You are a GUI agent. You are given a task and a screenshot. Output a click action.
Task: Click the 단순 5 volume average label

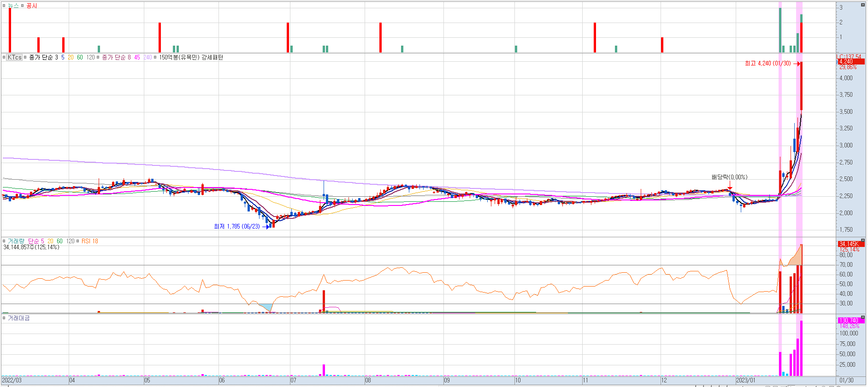(x=36, y=241)
